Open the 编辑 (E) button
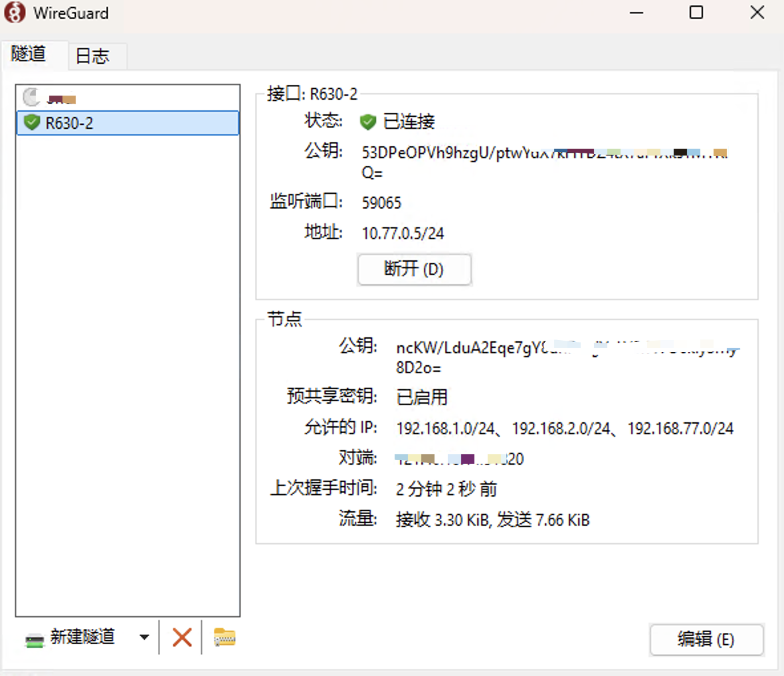 (706, 639)
